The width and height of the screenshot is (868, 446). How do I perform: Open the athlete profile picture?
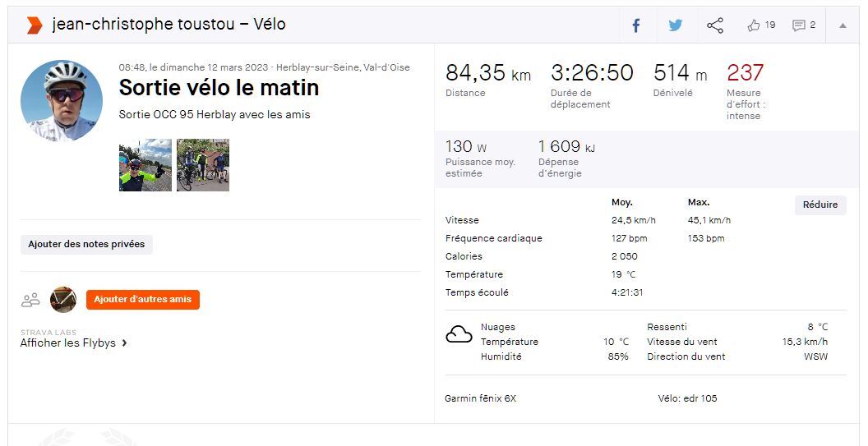[x=62, y=101]
